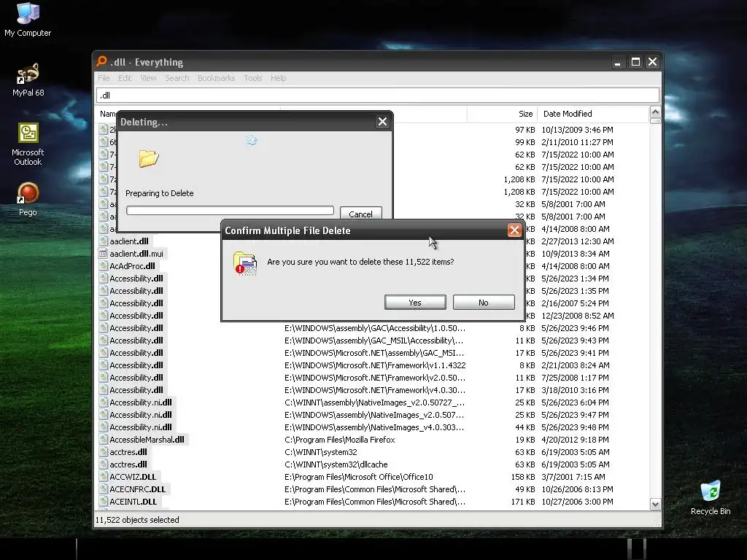
Task: Click date 10/13/2009 3:46 PM
Action: pos(578,130)
